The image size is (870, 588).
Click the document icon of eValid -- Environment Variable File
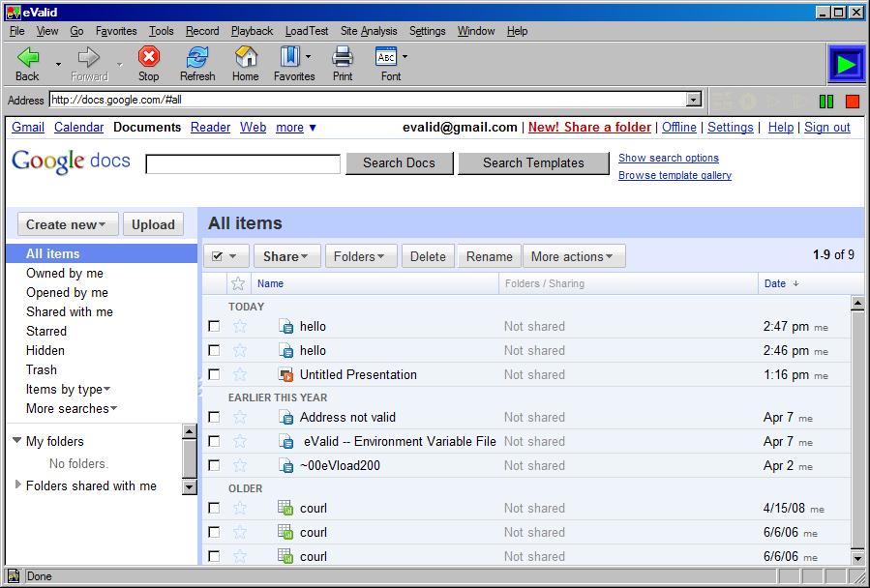[x=285, y=442]
